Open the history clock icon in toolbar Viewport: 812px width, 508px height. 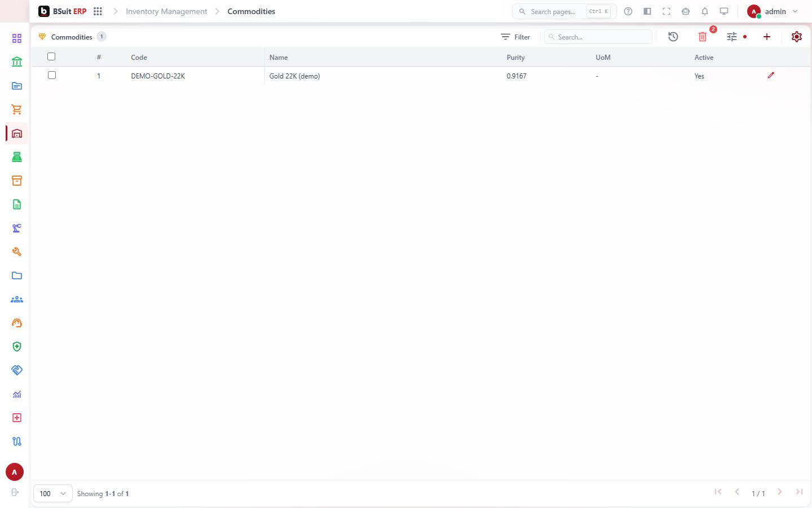tap(673, 37)
